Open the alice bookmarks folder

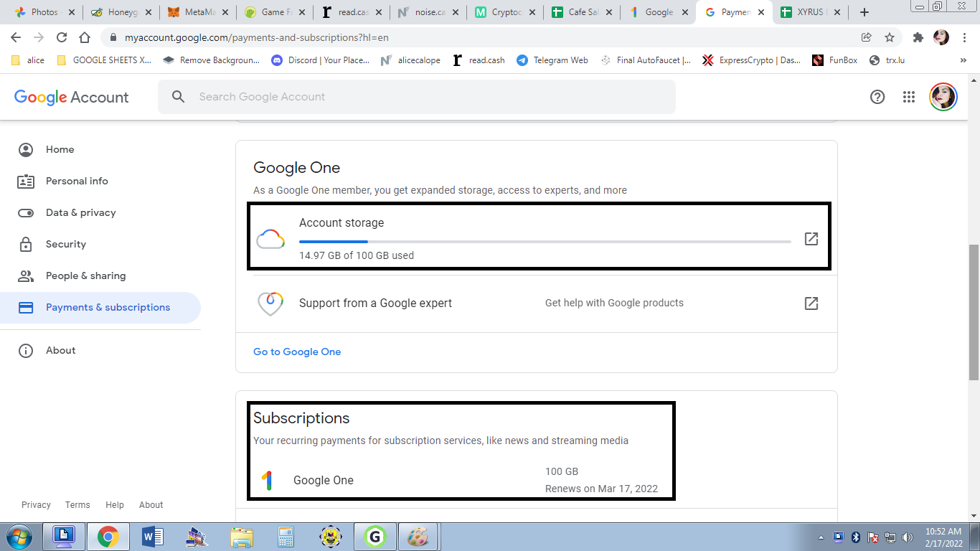coord(28,60)
